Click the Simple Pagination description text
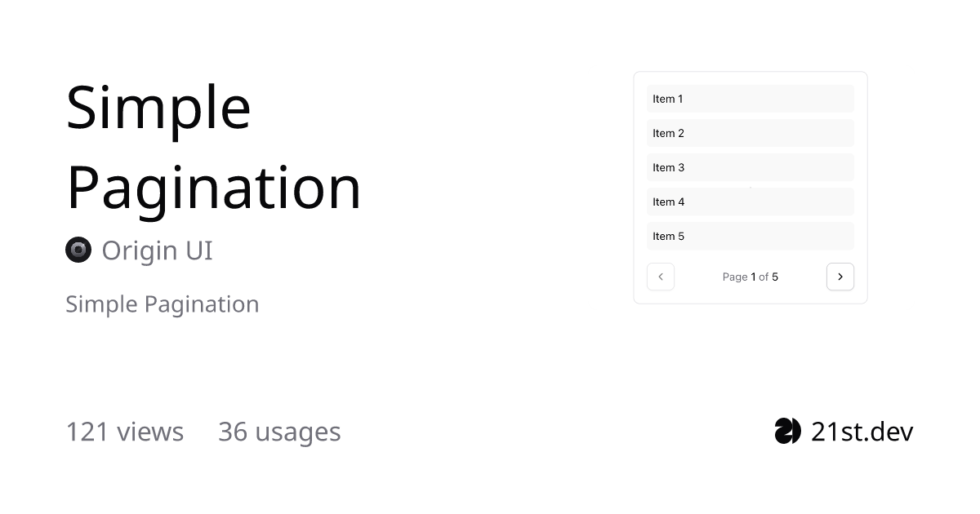980x514 pixels. pyautogui.click(x=163, y=304)
